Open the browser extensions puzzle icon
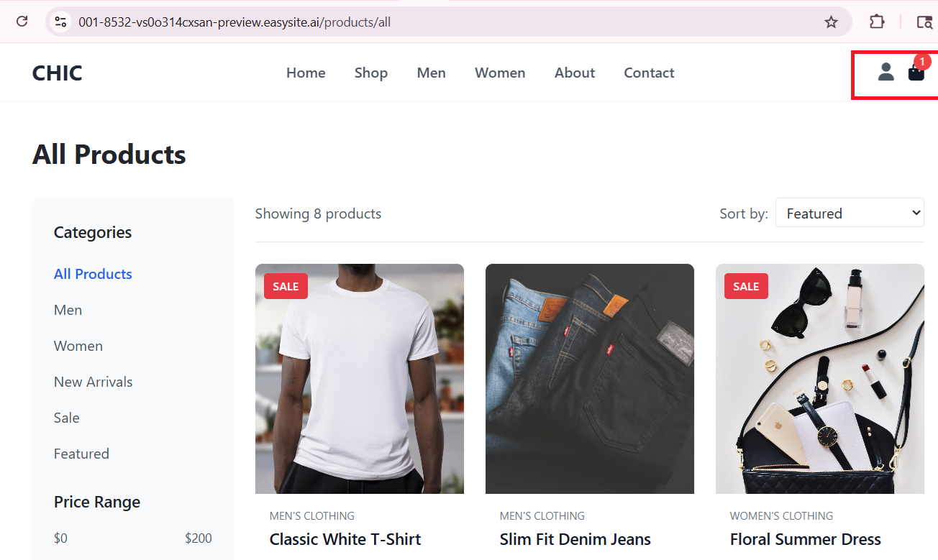938x560 pixels. click(877, 22)
